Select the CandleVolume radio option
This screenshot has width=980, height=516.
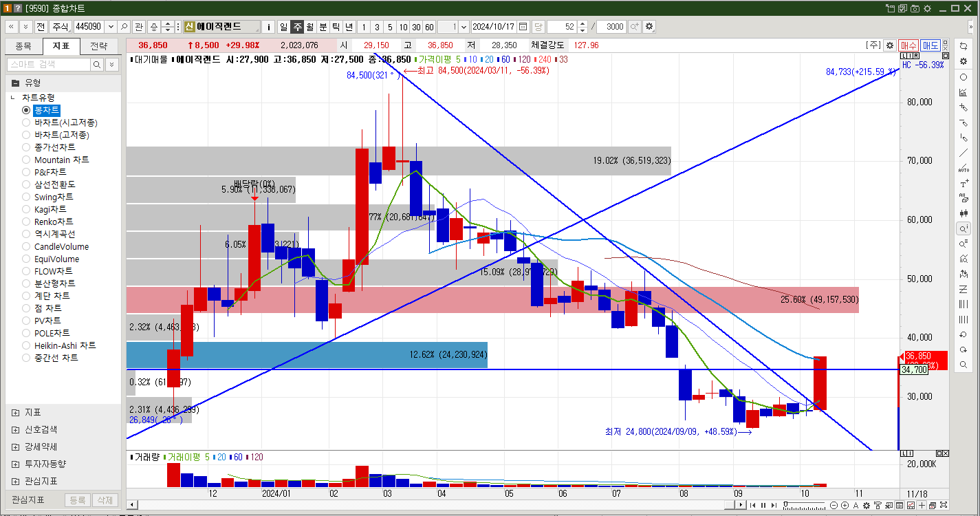[26, 246]
